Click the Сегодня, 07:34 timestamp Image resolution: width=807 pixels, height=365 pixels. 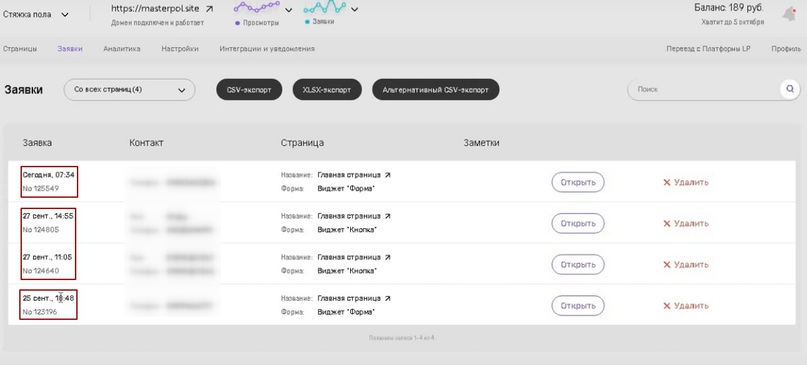point(48,175)
